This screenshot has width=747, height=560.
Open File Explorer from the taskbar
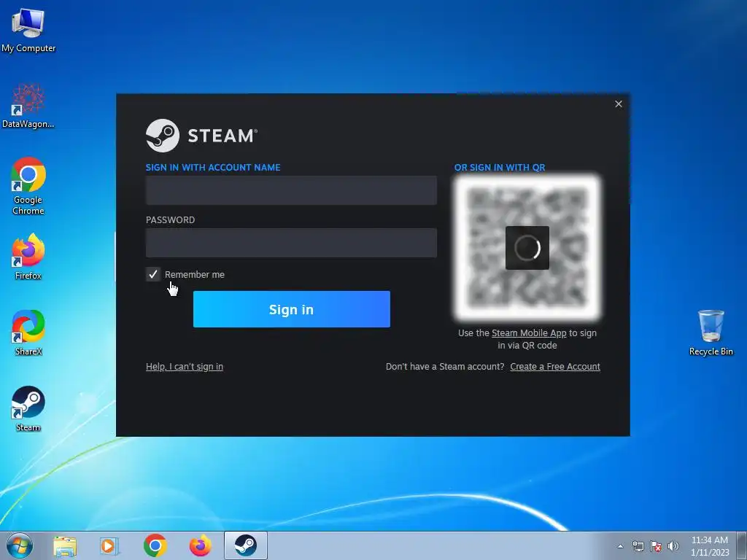click(65, 545)
